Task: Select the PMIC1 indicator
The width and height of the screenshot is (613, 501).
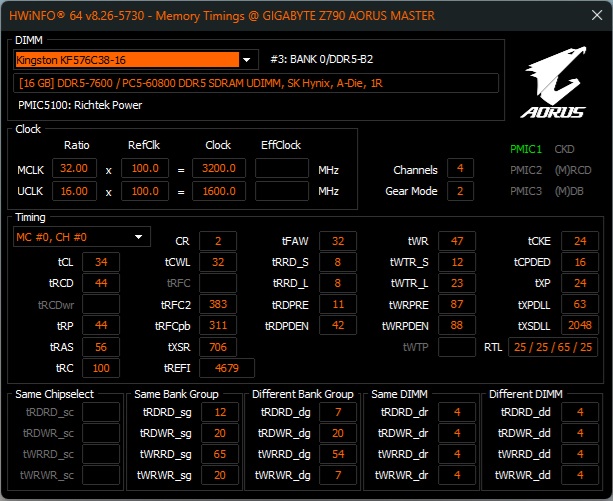Action: (x=525, y=149)
